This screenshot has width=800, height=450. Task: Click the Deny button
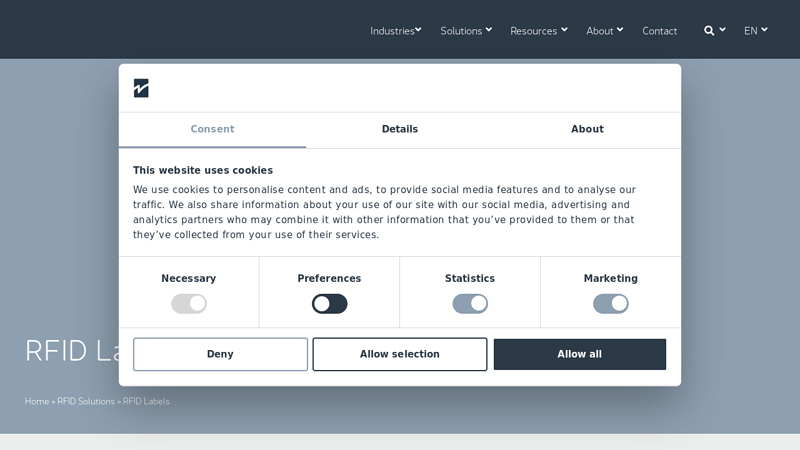click(220, 354)
